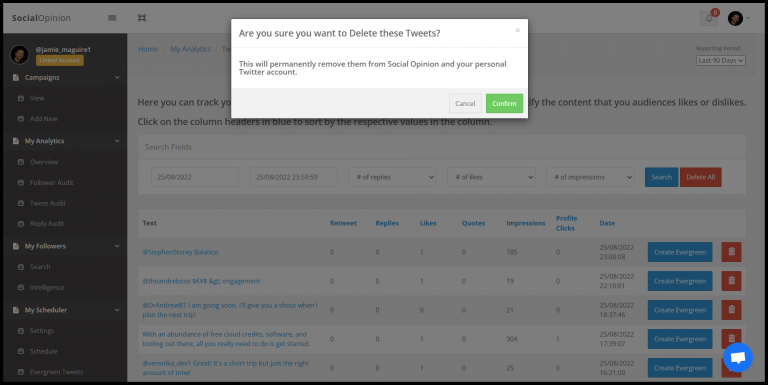
Task: Open the chat support bubble
Action: tap(738, 358)
